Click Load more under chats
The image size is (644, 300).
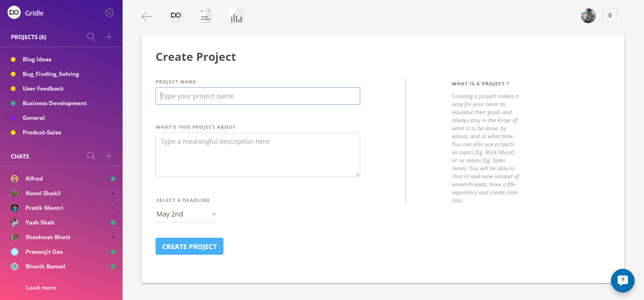pyautogui.click(x=41, y=288)
